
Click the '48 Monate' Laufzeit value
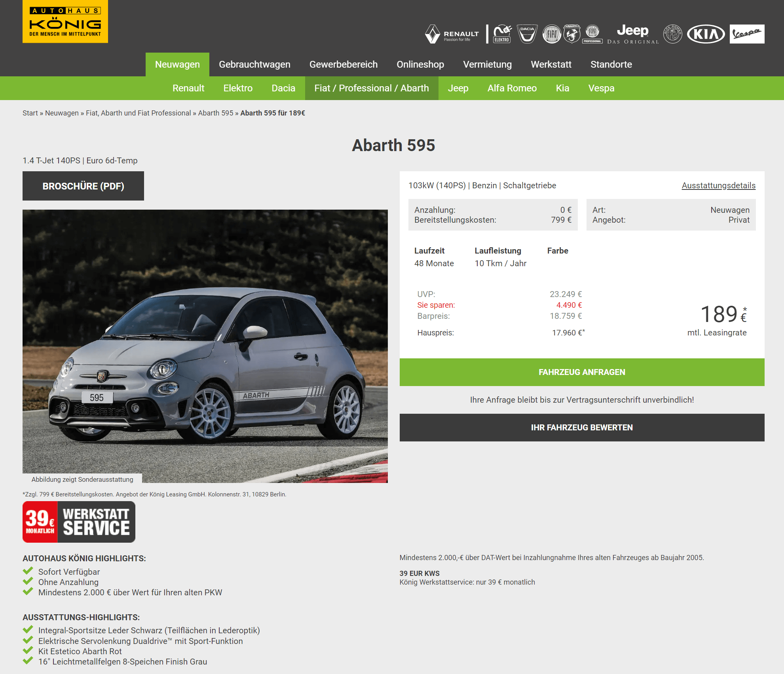tap(434, 263)
